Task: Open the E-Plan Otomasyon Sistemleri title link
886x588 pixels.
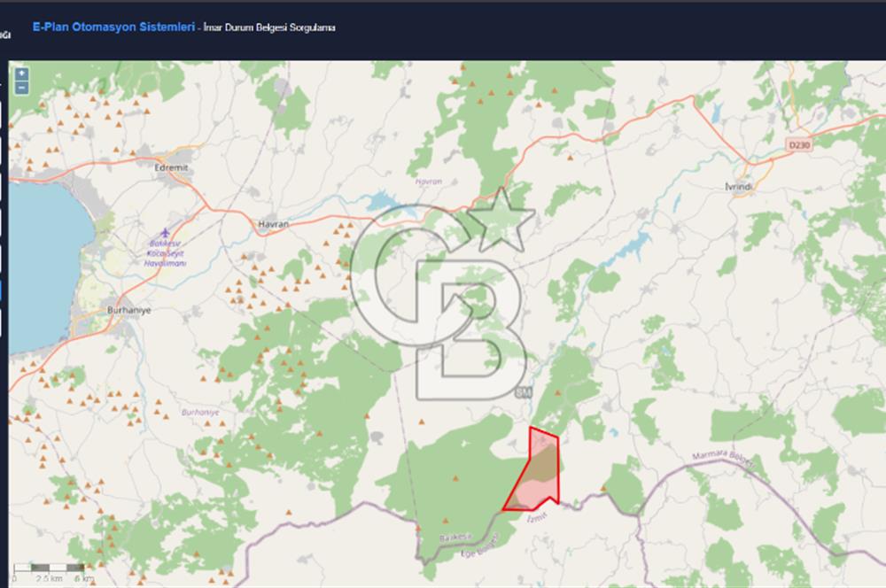Action: tap(113, 27)
